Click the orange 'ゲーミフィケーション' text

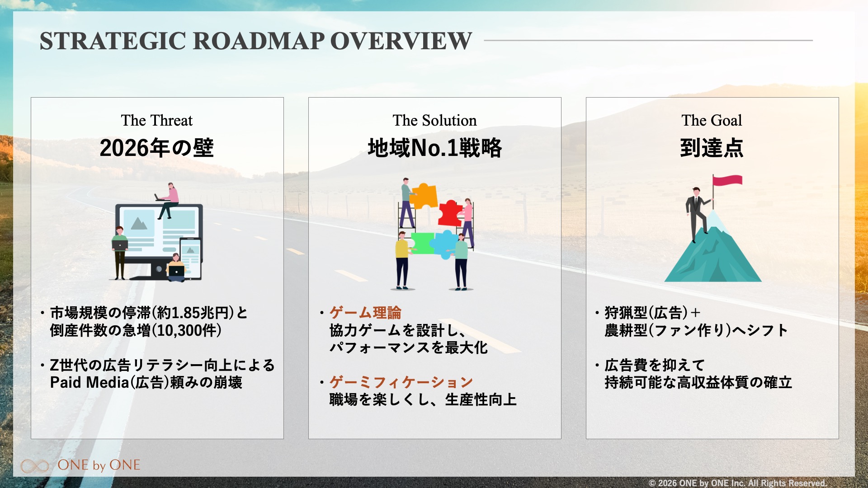click(x=401, y=382)
